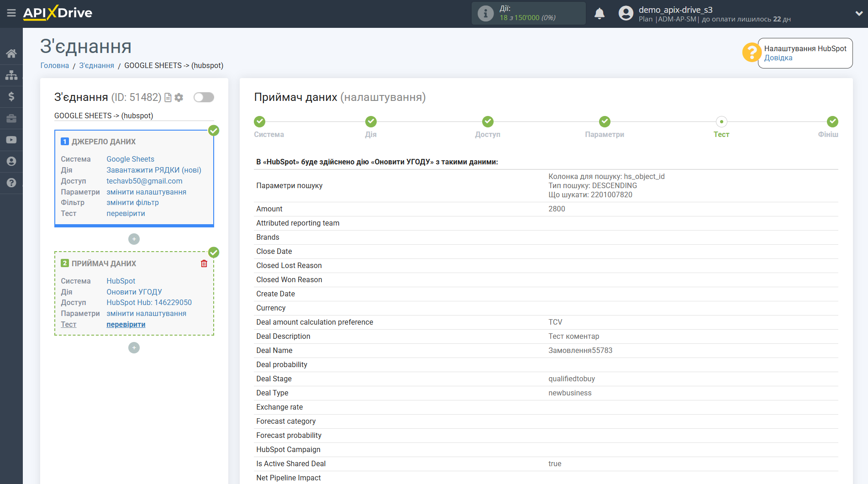The width and height of the screenshot is (868, 484).
Task: Go to the Дія step
Action: pos(371,121)
